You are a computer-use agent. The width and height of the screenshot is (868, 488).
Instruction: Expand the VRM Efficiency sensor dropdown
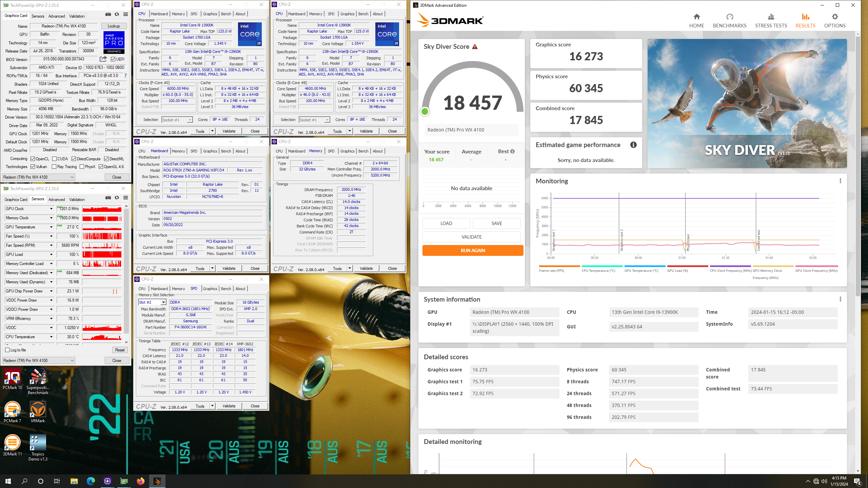(x=51, y=319)
